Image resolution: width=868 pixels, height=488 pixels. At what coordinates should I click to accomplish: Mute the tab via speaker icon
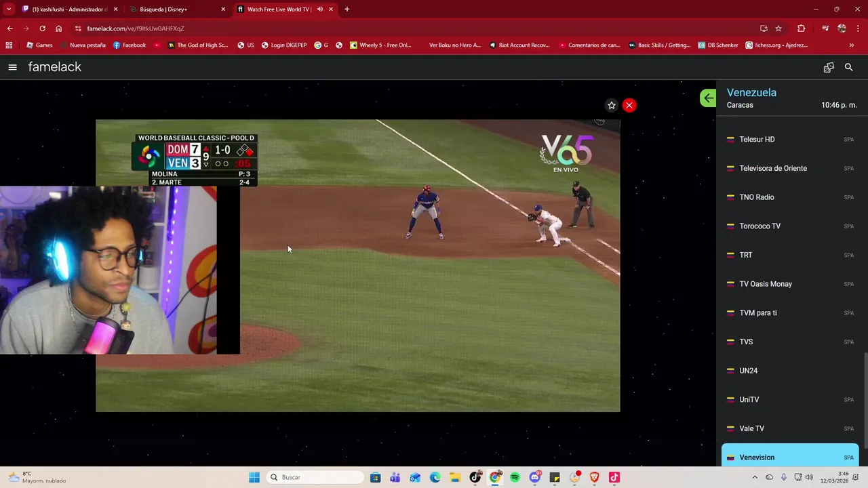pyautogui.click(x=320, y=9)
